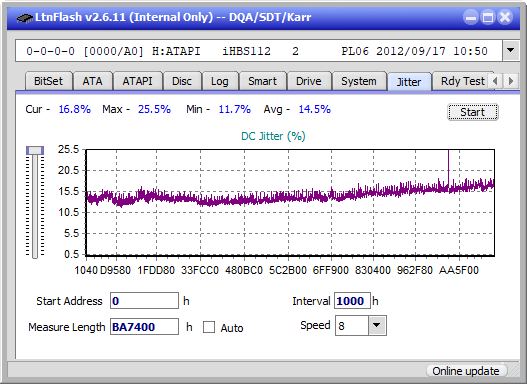Click the Interval input field
Viewport: 527px width, 384px height.
(x=352, y=300)
